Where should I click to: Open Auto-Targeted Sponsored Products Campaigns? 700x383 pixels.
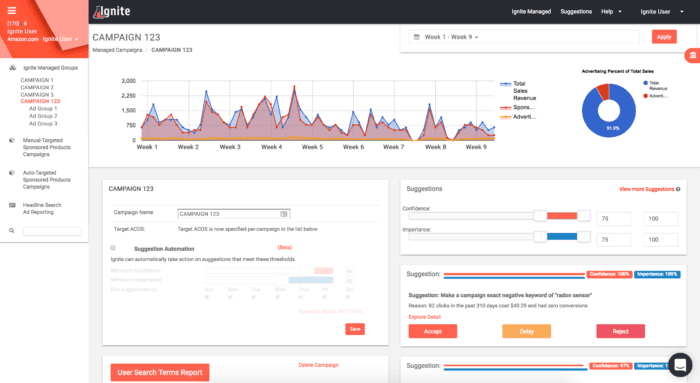pyautogui.click(x=46, y=180)
